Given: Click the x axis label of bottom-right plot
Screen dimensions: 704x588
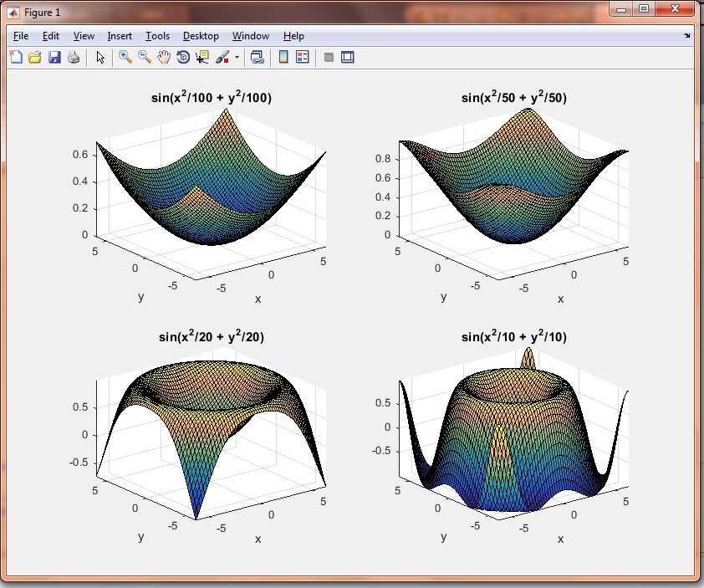Looking at the screenshot, I should click(x=560, y=539).
